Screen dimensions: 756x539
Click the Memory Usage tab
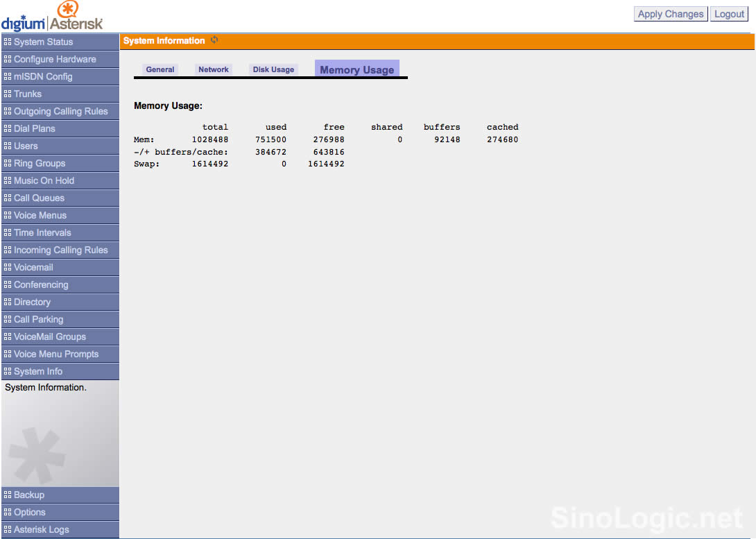[x=356, y=69]
